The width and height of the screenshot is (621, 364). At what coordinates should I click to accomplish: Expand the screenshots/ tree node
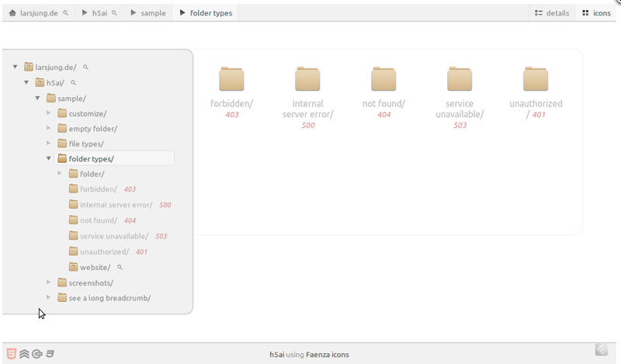coord(48,283)
